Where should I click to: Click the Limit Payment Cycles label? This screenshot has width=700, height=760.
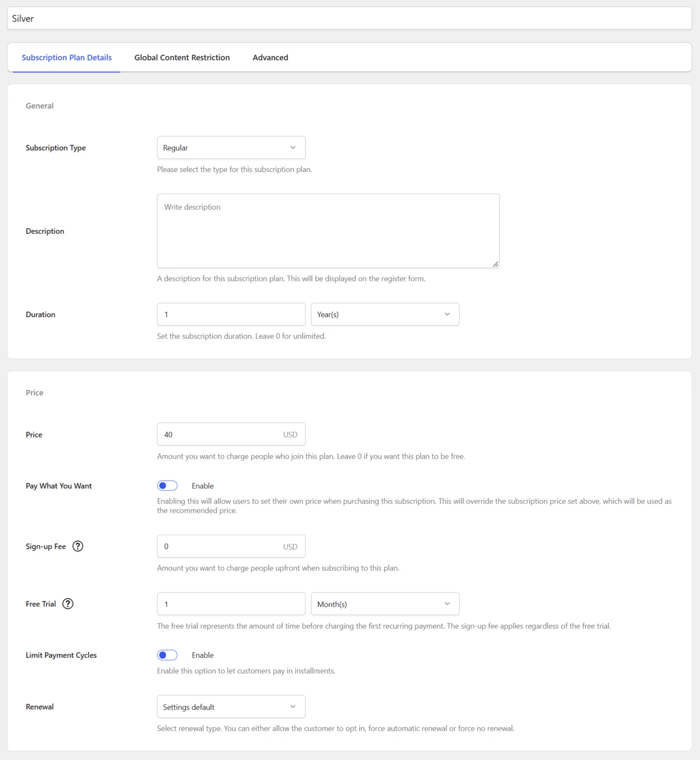(61, 655)
